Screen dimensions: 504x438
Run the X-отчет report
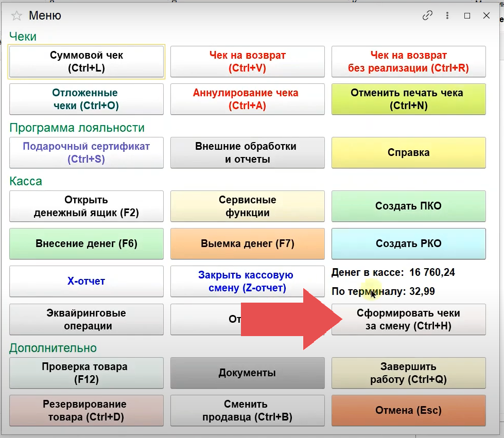(86, 282)
